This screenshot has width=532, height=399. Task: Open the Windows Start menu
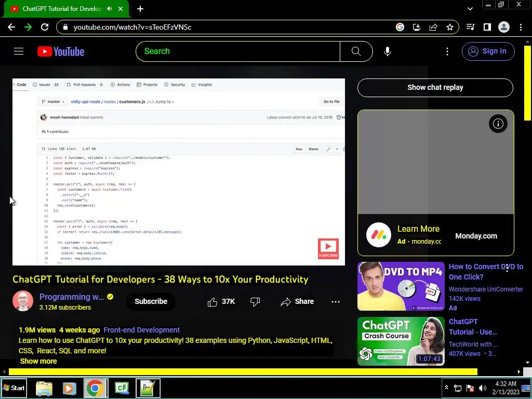[14, 388]
